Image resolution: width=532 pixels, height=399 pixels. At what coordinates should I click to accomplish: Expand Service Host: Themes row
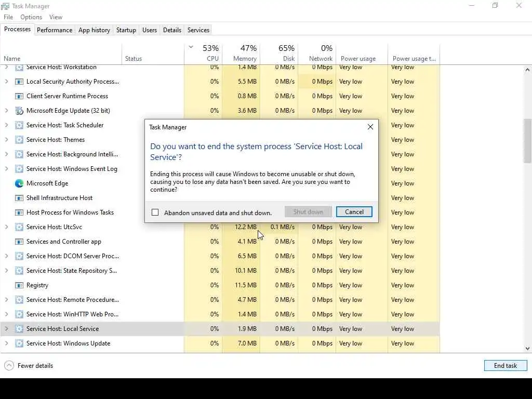6,140
